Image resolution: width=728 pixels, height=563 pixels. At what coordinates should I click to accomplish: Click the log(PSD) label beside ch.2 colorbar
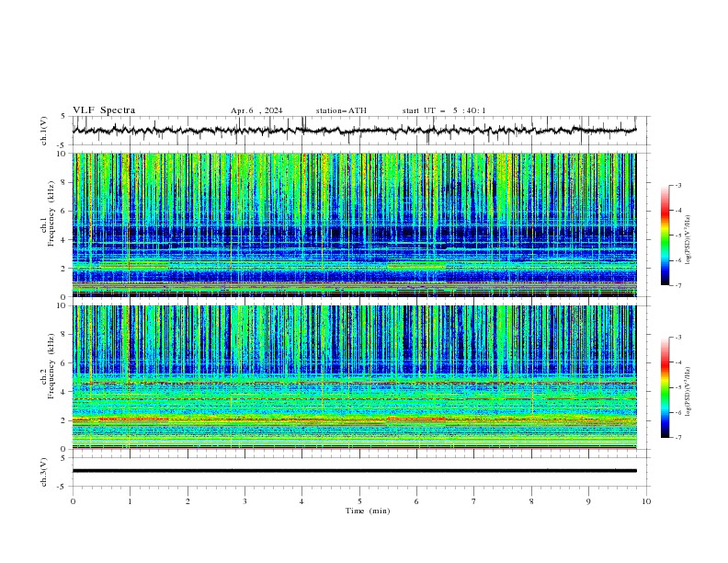coord(688,392)
